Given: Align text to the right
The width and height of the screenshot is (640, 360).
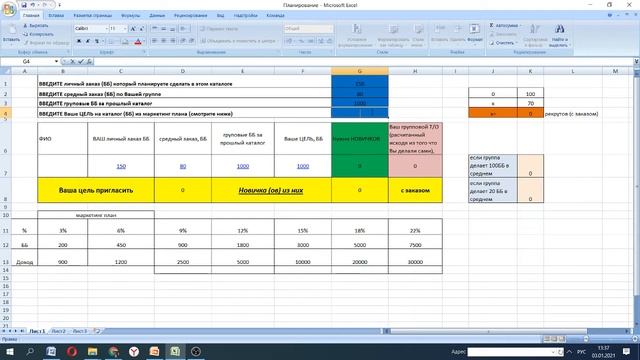Looking at the screenshot, I should coord(173,41).
